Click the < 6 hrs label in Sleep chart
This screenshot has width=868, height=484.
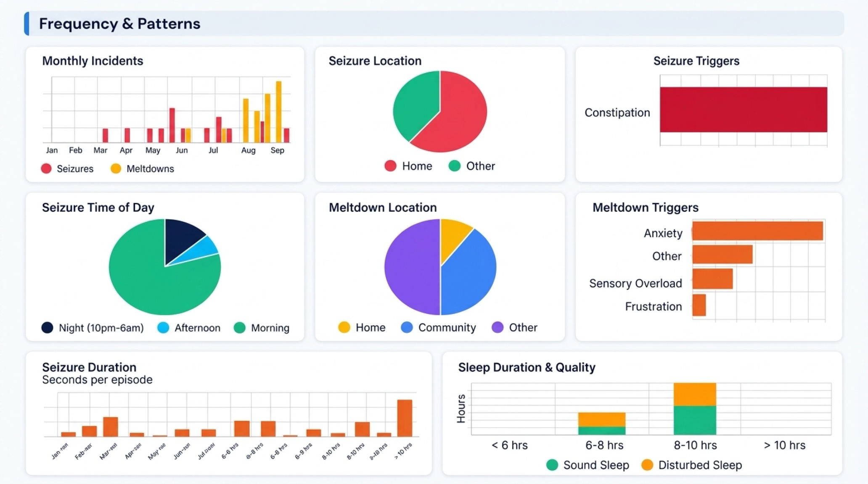(x=510, y=445)
